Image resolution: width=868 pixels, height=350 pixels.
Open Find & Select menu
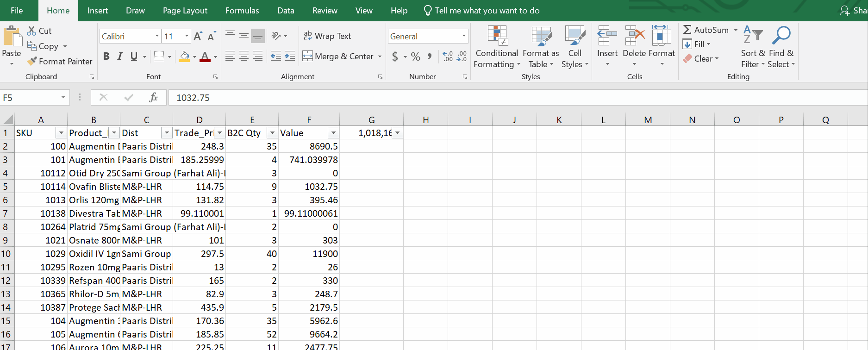(x=781, y=47)
